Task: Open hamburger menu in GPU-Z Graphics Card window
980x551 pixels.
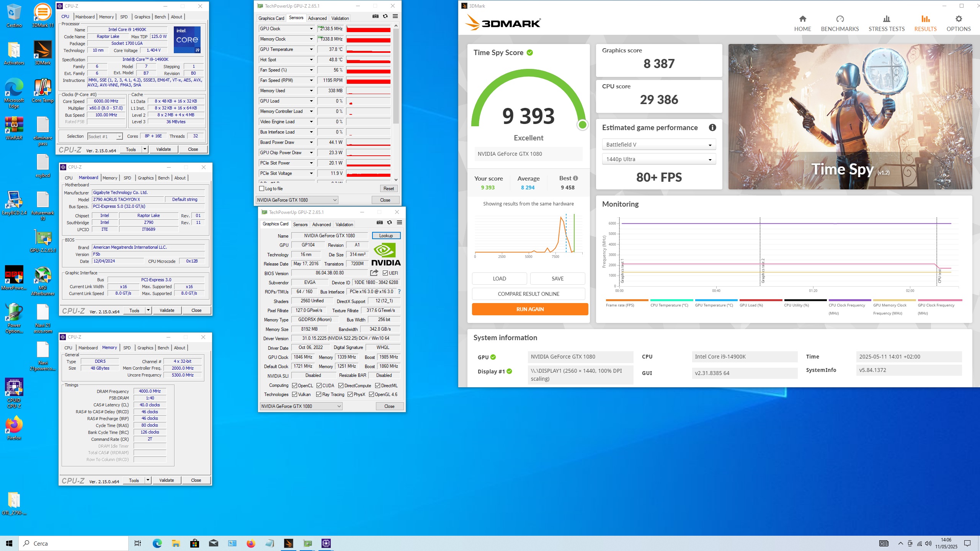Action: coord(399,223)
